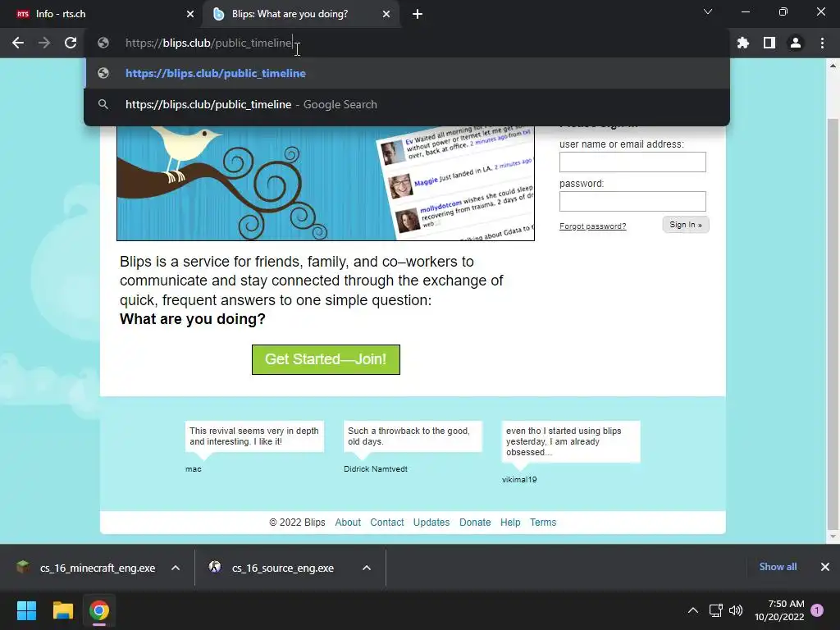Screen dimensions: 840x630
Task: Click the Blips bird banner image
Action: pyautogui.click(x=326, y=183)
